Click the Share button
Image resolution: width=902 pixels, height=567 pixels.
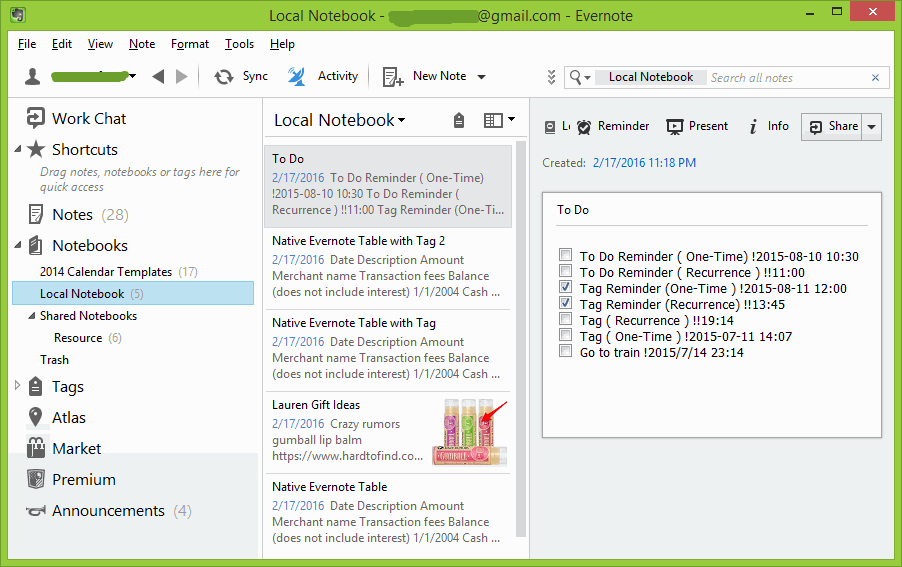[x=832, y=127]
